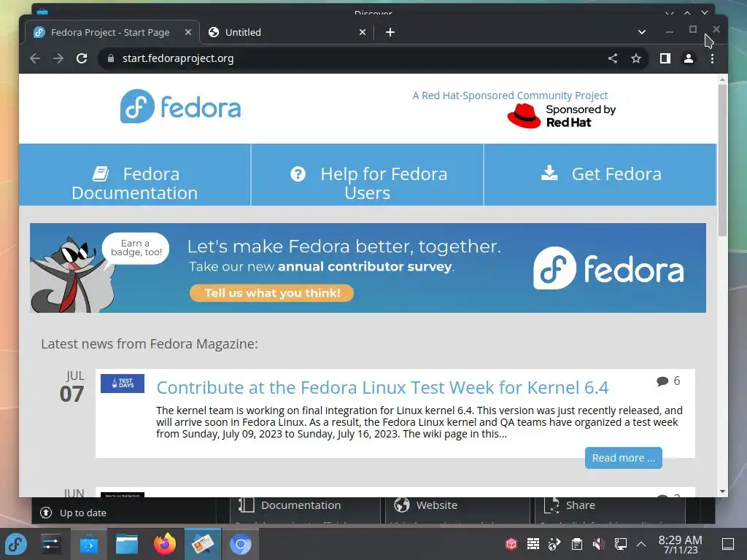Switch to the Untitled tab
Screen dimensions: 747x560
pos(286,32)
